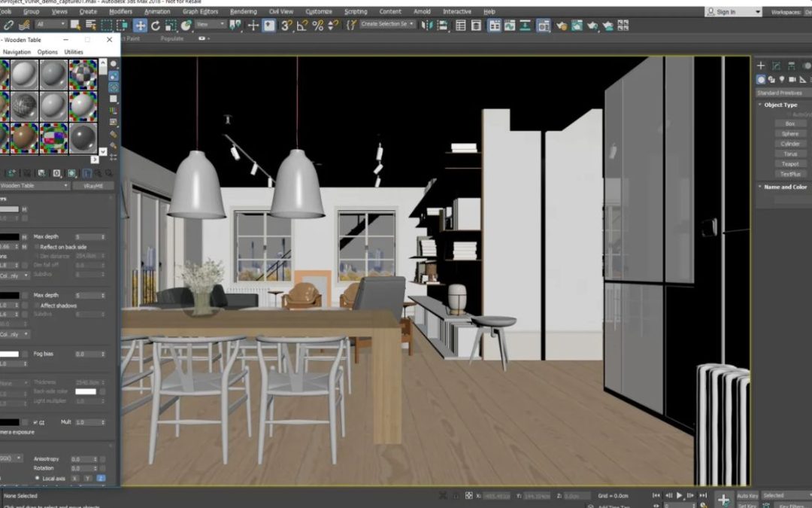Click the Torus primitive button
This screenshot has width=812, height=508.
(x=790, y=154)
